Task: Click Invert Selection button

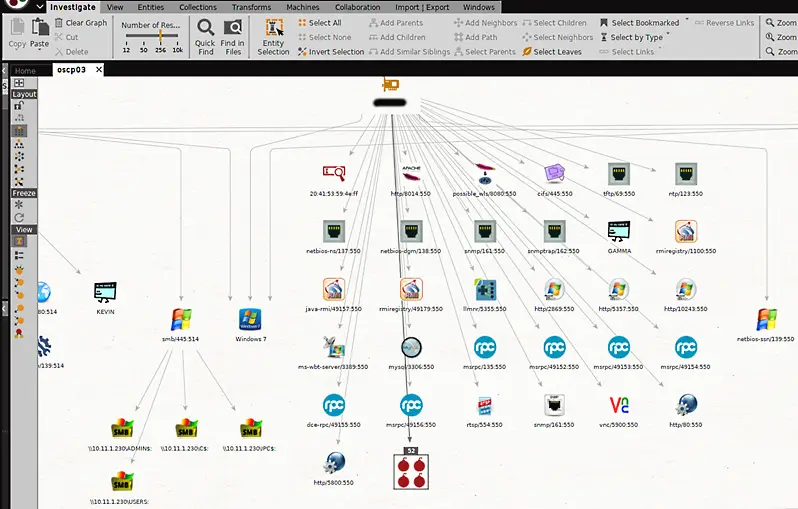Action: [x=331, y=51]
